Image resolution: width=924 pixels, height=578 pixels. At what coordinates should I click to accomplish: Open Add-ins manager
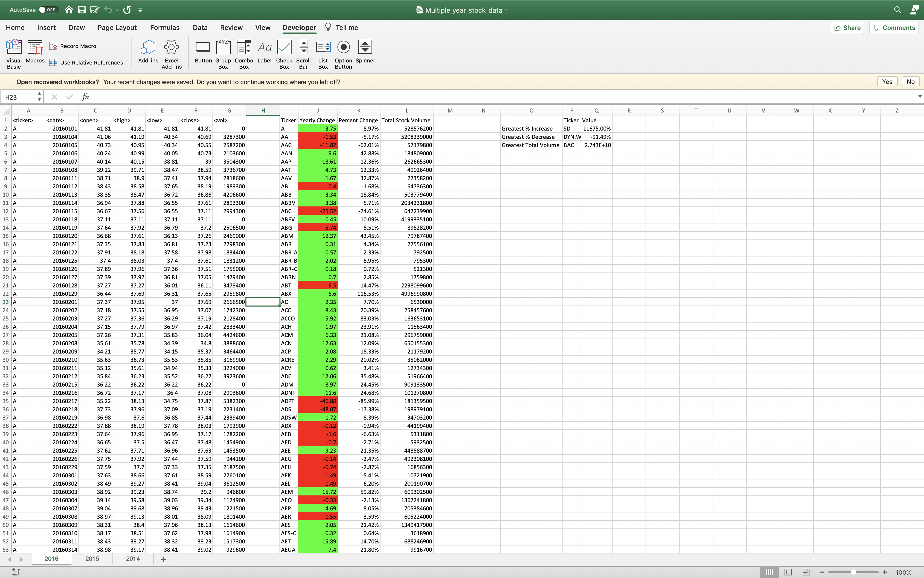pos(148,51)
